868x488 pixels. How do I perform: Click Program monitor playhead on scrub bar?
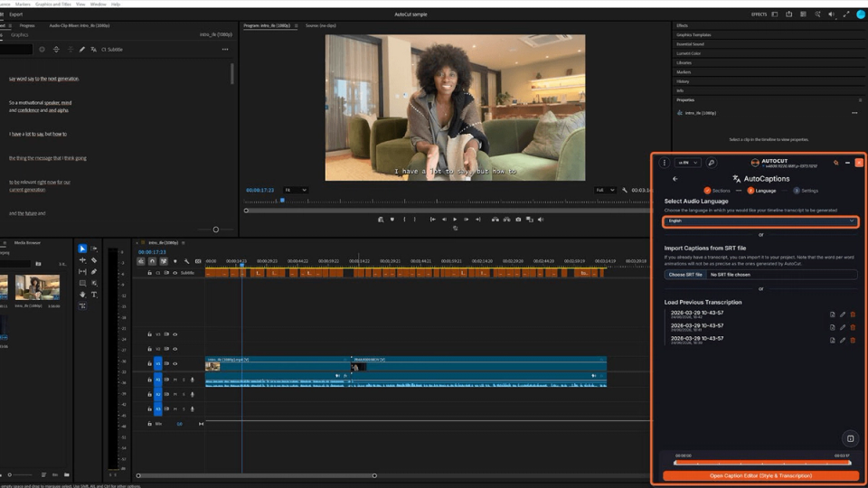point(282,201)
